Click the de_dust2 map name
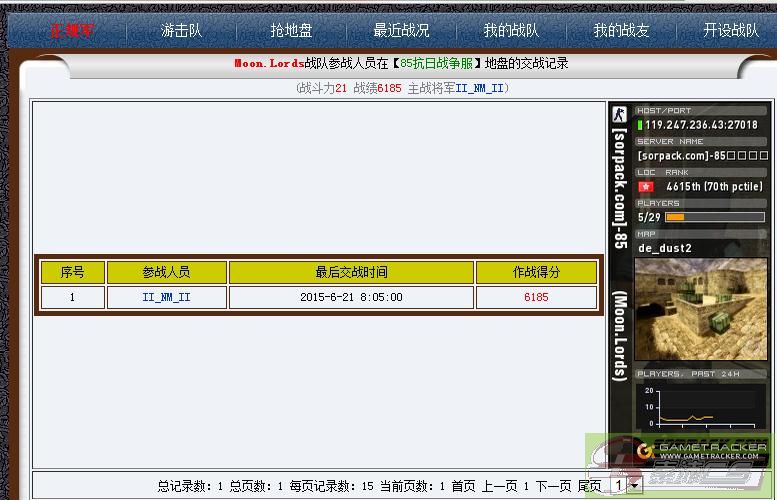This screenshot has width=777, height=500. click(665, 248)
